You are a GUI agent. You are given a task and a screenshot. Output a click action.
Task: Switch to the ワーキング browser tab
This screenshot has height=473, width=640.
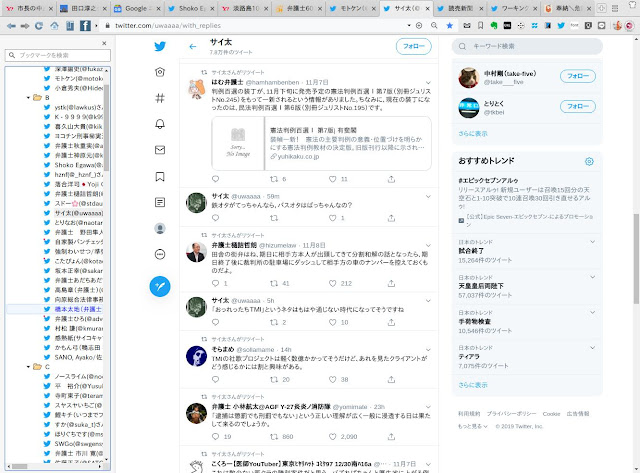(x=513, y=8)
